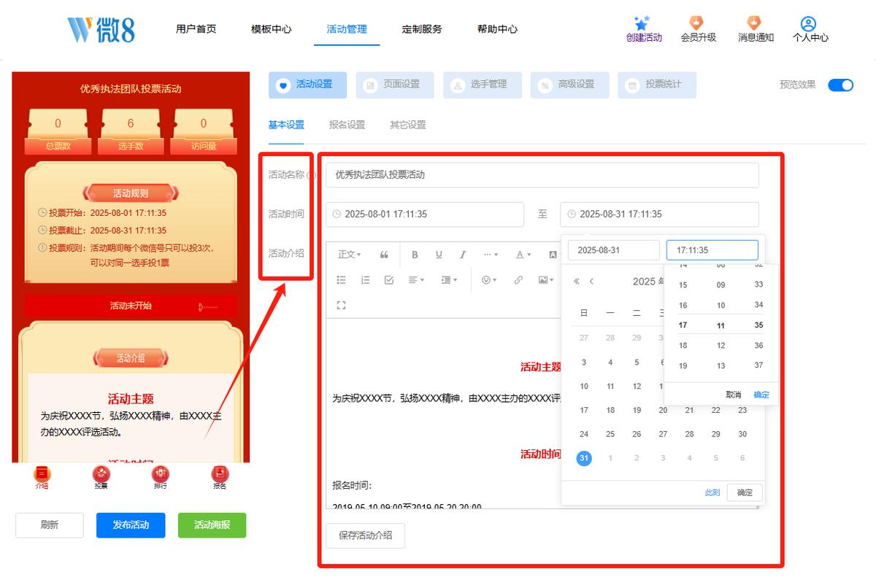Click the 微8 logo
The height and width of the screenshot is (588, 876).
(101, 30)
